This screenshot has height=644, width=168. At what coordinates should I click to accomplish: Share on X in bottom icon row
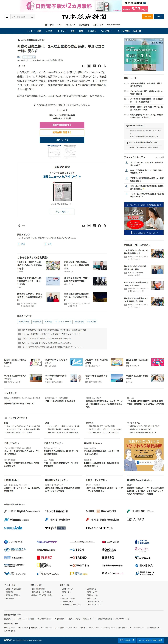pos(94,226)
